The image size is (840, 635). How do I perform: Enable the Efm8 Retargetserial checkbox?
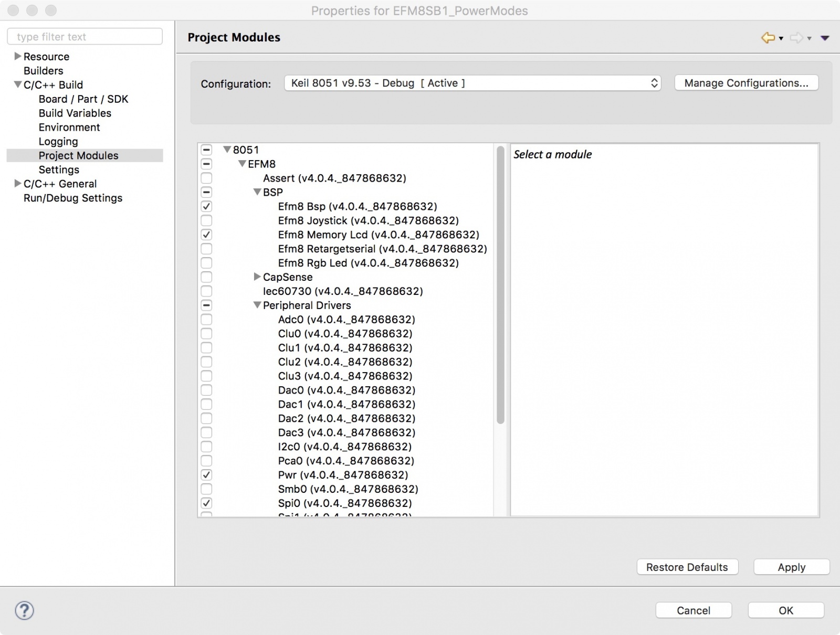click(x=206, y=249)
